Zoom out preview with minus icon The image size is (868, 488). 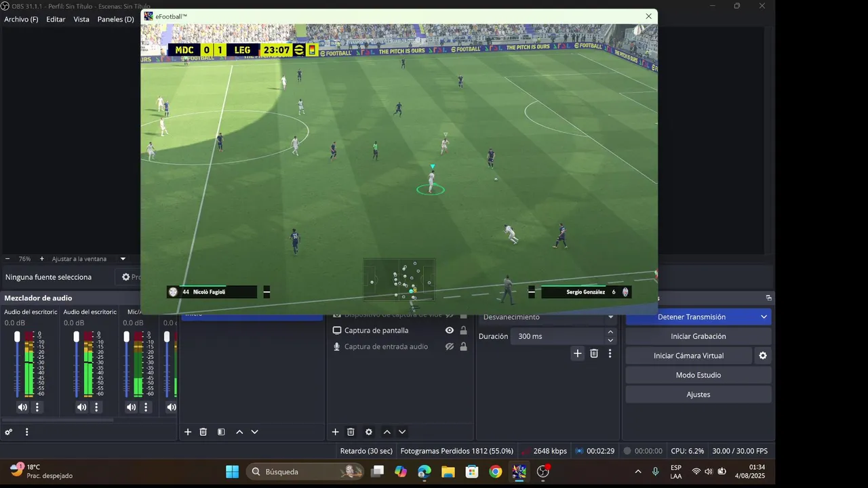[7, 259]
